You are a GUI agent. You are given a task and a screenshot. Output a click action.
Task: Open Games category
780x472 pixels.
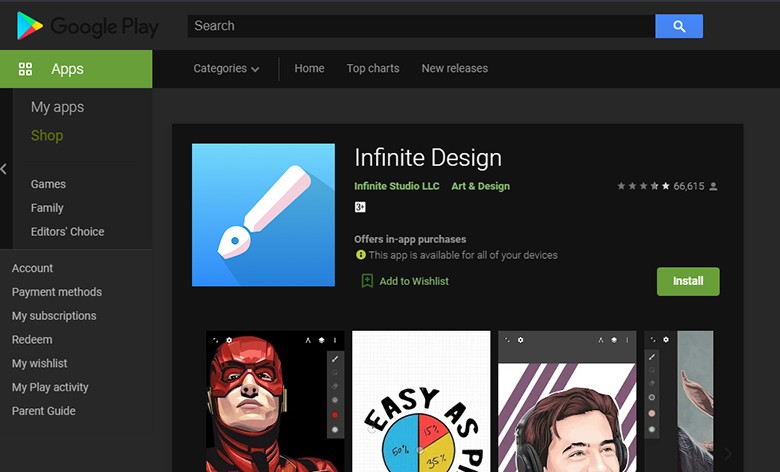[x=48, y=184]
